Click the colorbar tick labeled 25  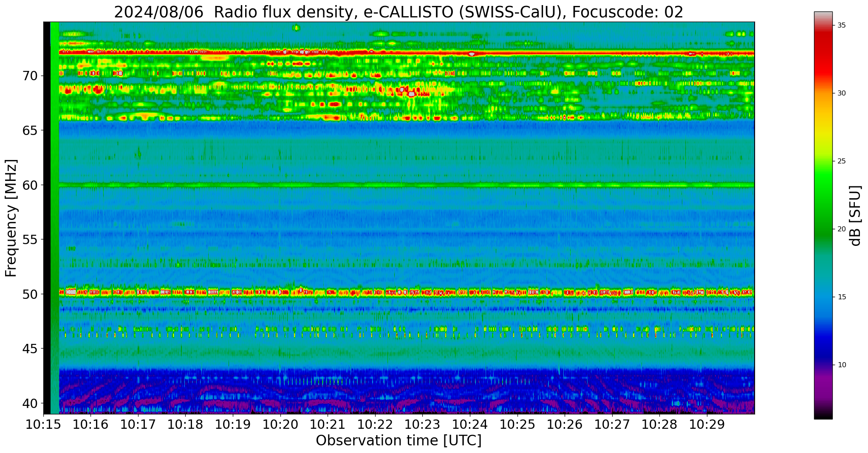point(841,161)
